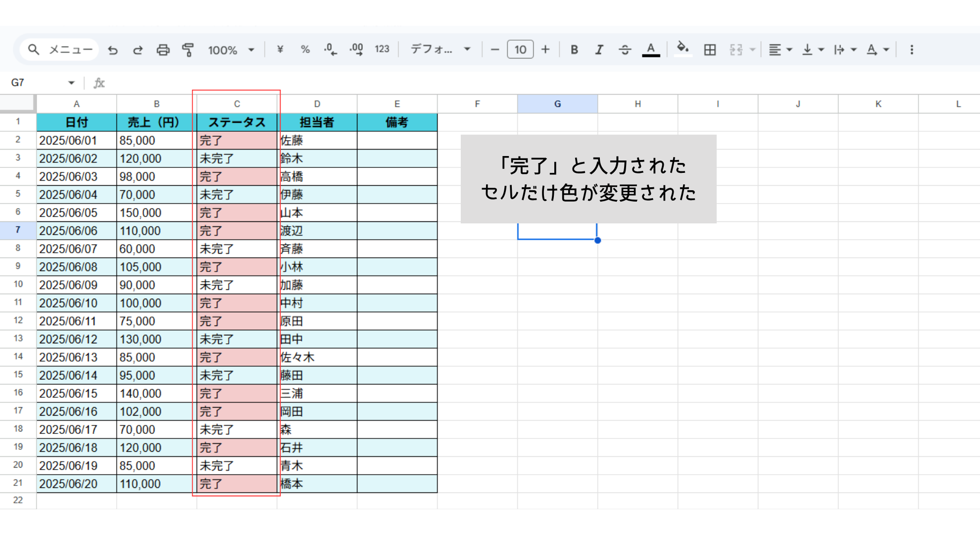980x535 pixels.
Task: Click the redo arrow icon
Action: tap(138, 50)
